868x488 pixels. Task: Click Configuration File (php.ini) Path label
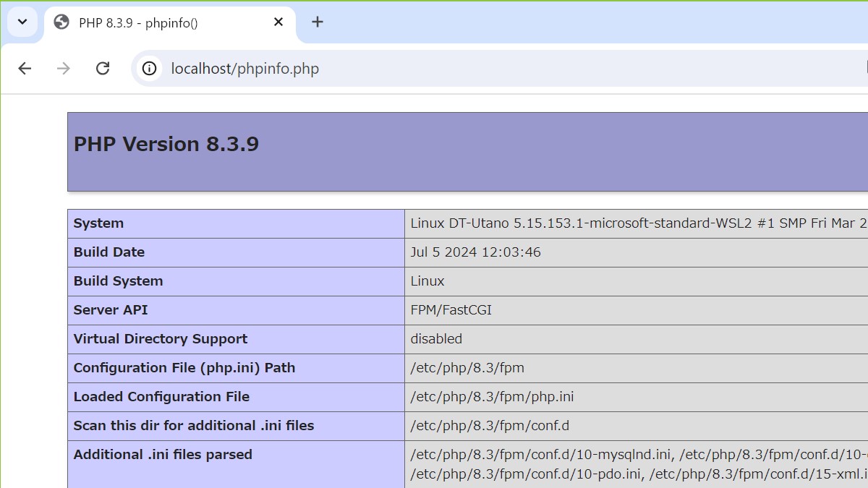tap(184, 368)
